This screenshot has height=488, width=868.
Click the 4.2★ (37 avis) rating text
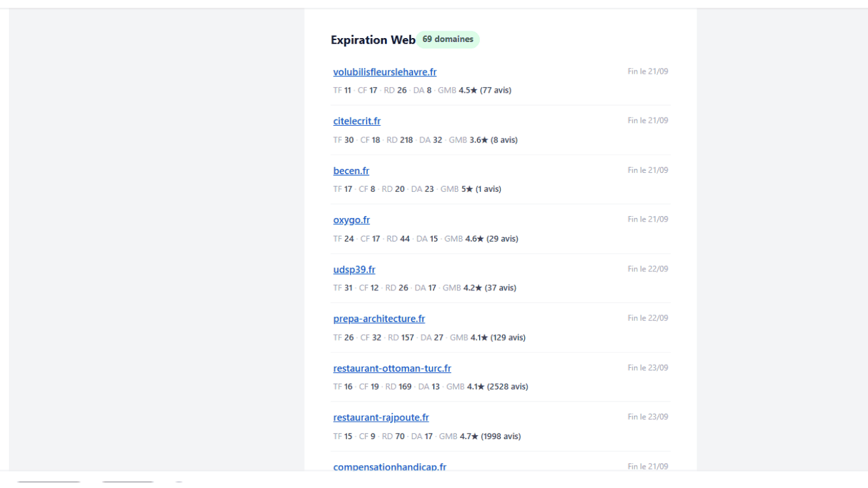[490, 288]
